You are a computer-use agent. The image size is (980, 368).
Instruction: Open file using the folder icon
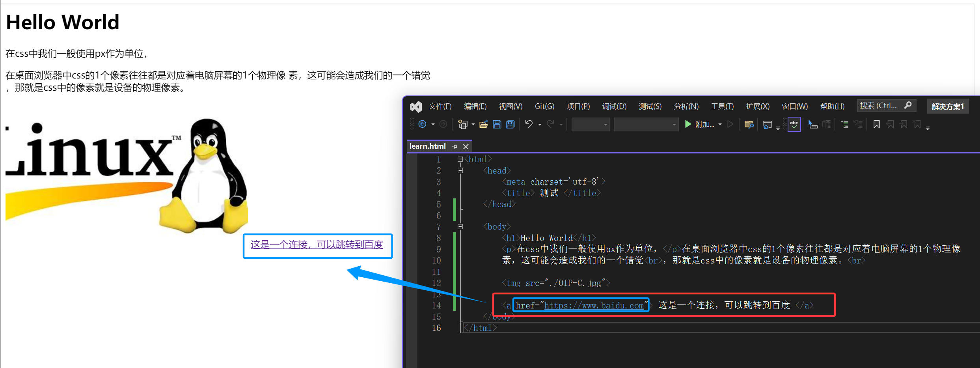483,124
